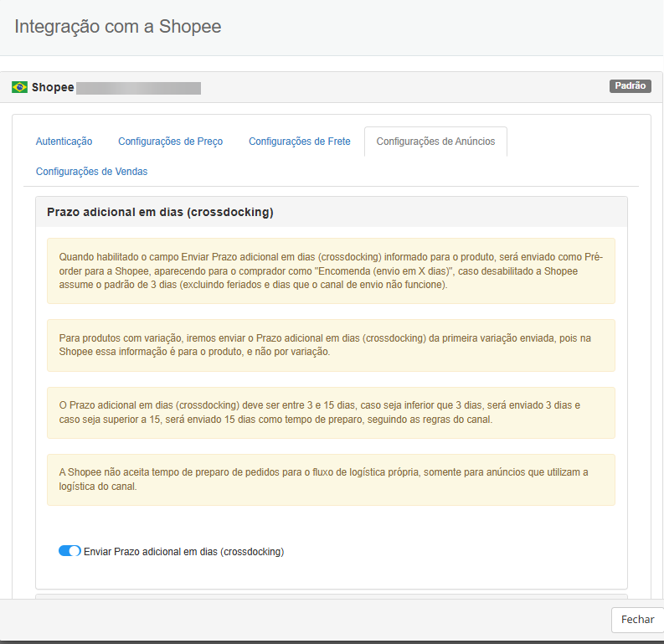Toggle Enviar Prazo adicional em dias switch

pos(69,551)
